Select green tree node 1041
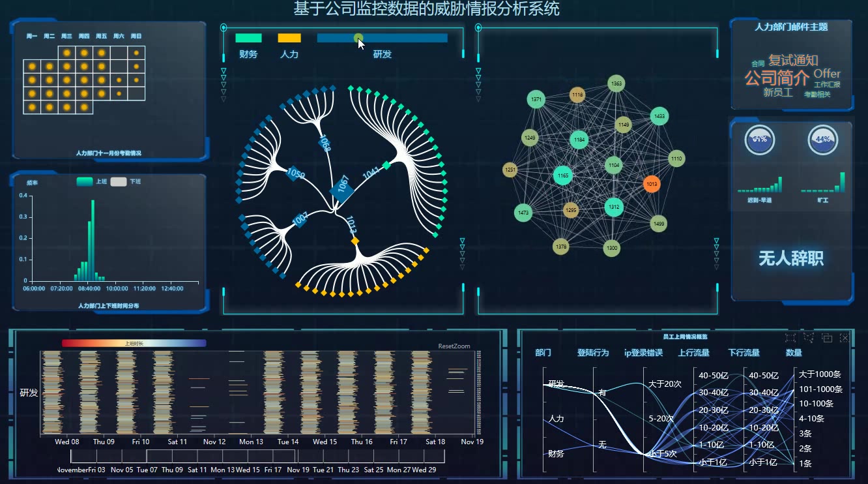The image size is (868, 484). [386, 165]
